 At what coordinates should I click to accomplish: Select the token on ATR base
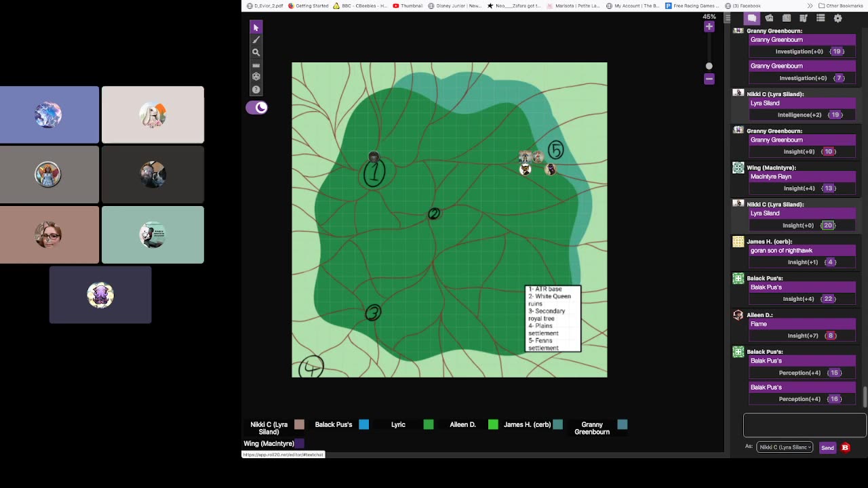[x=373, y=157]
